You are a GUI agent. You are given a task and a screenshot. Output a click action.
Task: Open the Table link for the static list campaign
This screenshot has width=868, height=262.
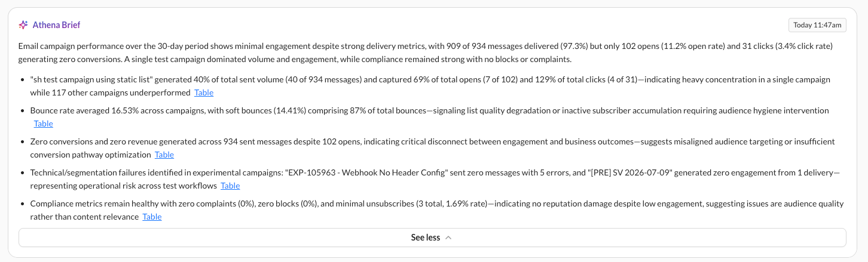coord(204,93)
